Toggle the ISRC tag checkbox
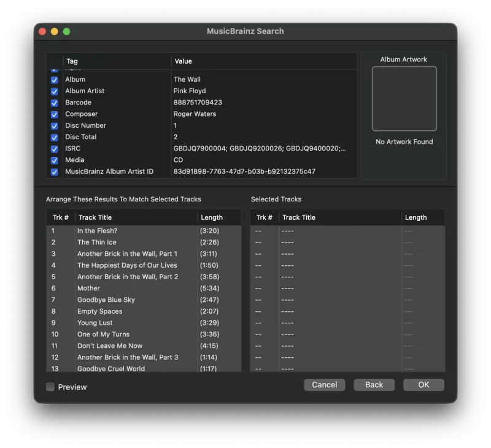Screen dimensions: 491x448 [x=54, y=149]
